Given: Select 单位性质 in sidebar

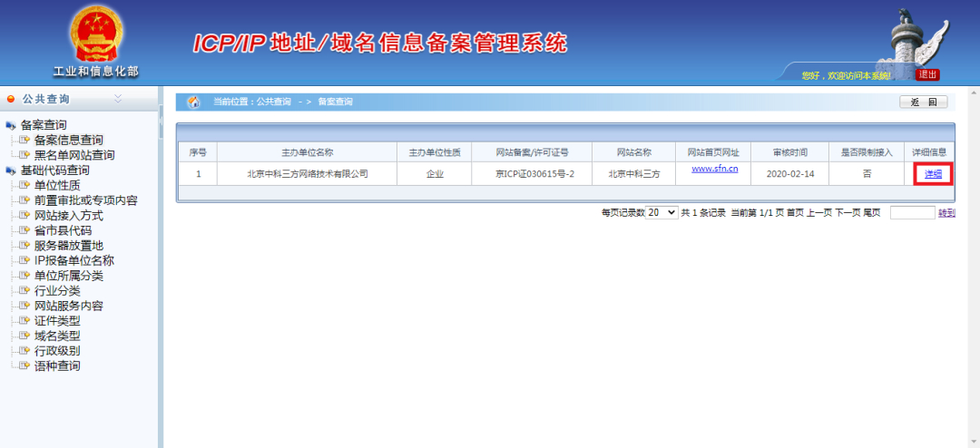Looking at the screenshot, I should 57,186.
